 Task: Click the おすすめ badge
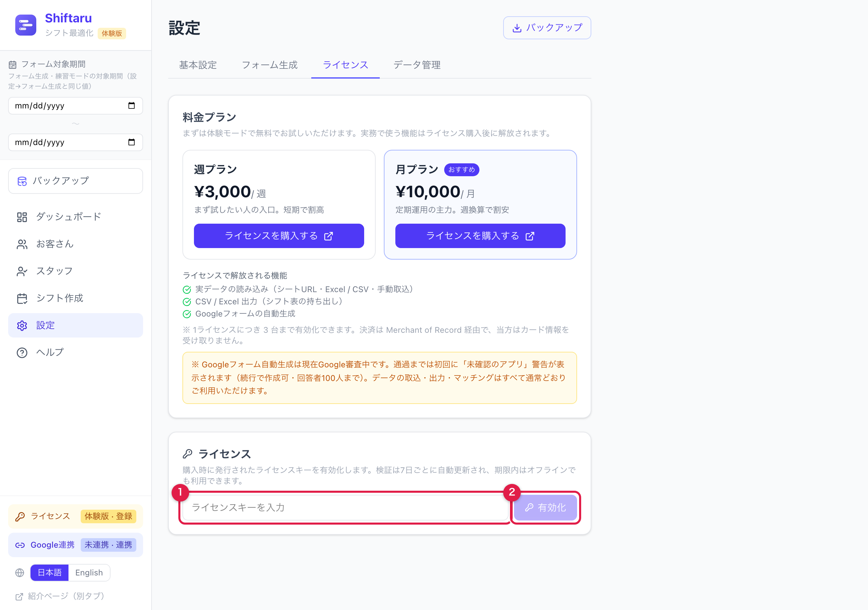(x=461, y=170)
